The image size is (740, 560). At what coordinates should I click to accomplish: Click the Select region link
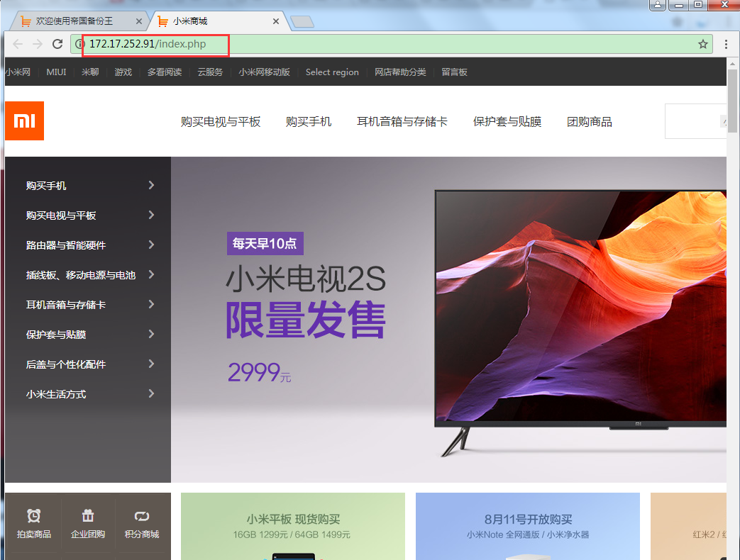tap(332, 72)
